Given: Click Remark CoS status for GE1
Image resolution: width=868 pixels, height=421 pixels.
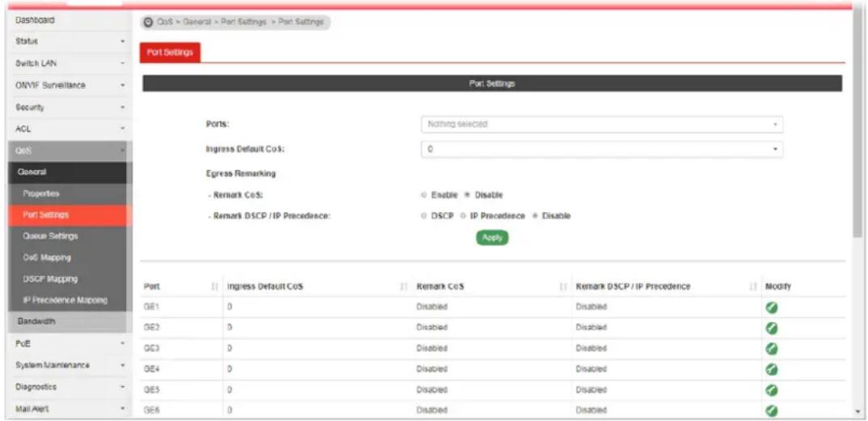Looking at the screenshot, I should click(432, 308).
